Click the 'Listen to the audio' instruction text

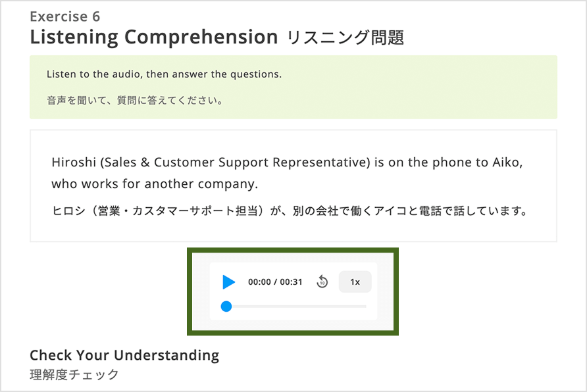pos(164,74)
